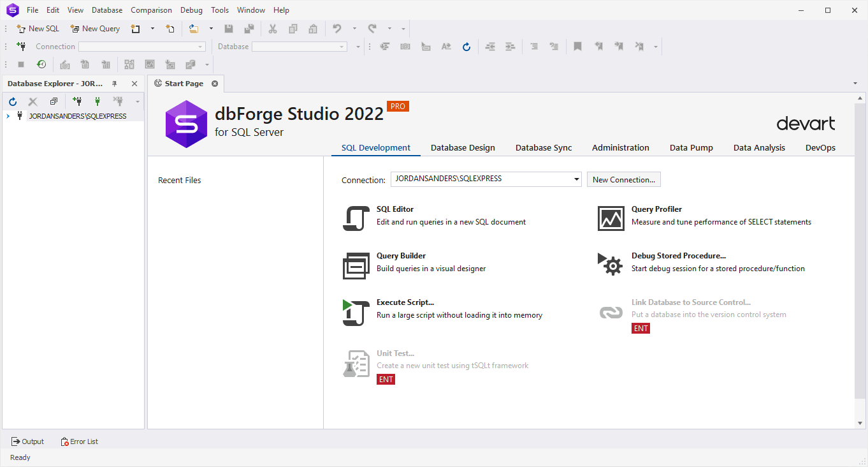
Task: Click the Save All icon
Action: point(249,28)
